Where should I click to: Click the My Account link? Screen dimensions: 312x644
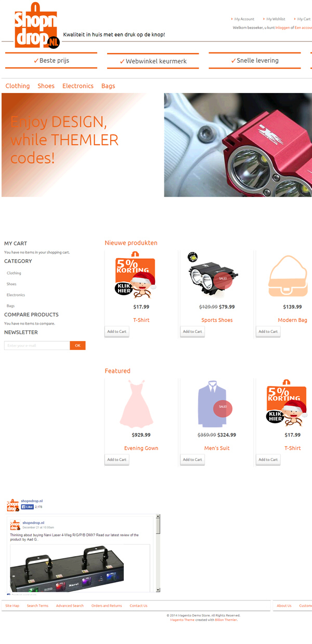[x=244, y=19]
